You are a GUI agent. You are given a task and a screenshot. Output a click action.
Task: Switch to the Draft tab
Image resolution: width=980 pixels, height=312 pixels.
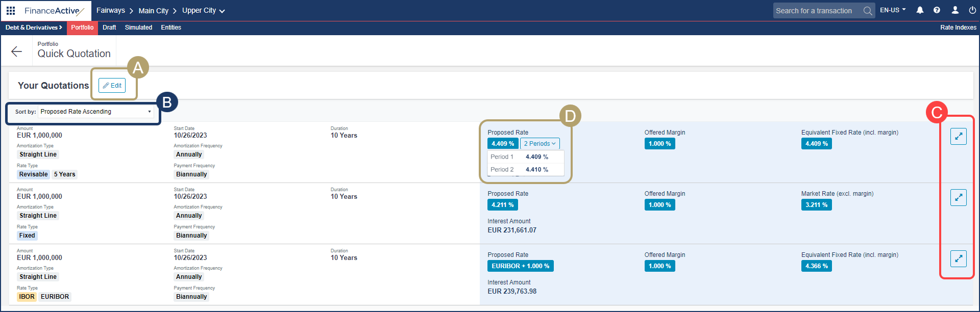point(109,28)
